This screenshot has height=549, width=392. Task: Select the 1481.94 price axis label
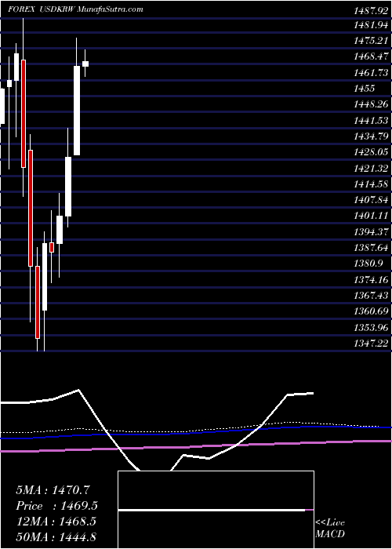(371, 25)
